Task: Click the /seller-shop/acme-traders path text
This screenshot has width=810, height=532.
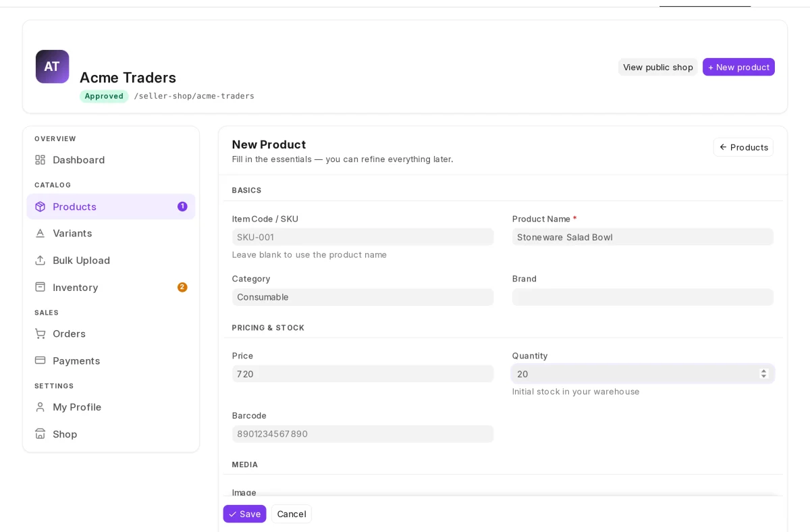Action: click(x=194, y=96)
